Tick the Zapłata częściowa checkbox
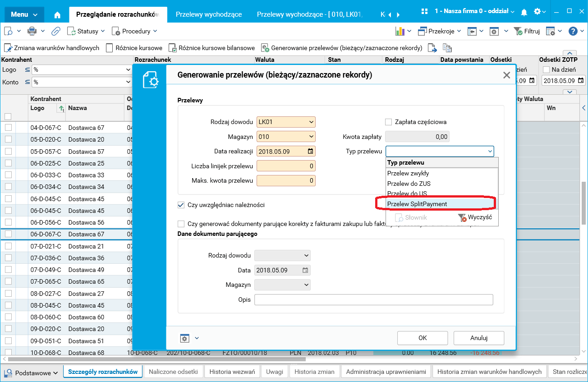The width and height of the screenshot is (588, 382). point(388,122)
